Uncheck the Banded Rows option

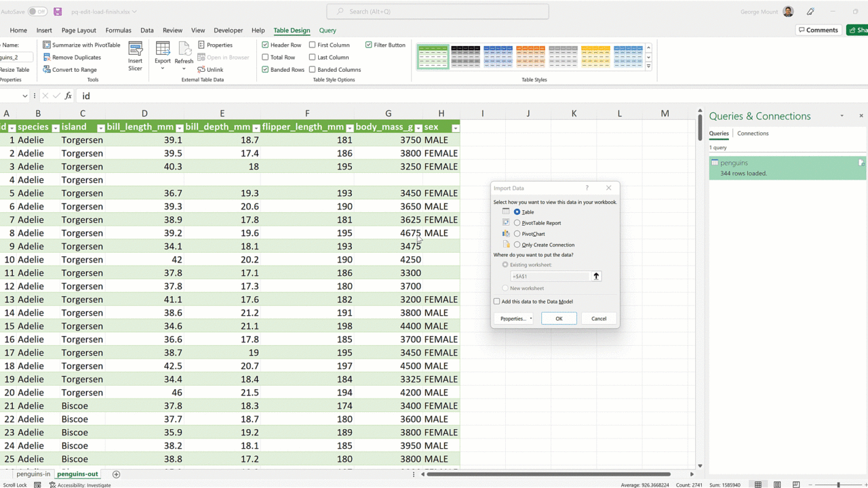tap(265, 70)
